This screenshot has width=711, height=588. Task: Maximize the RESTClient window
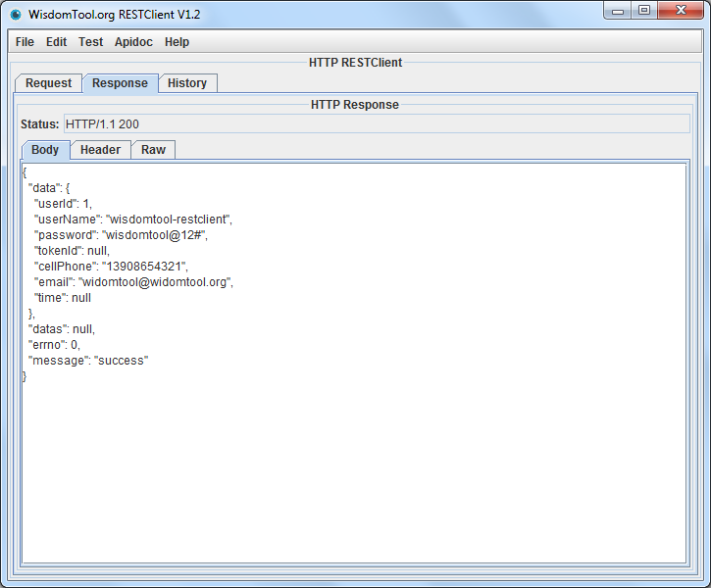644,11
